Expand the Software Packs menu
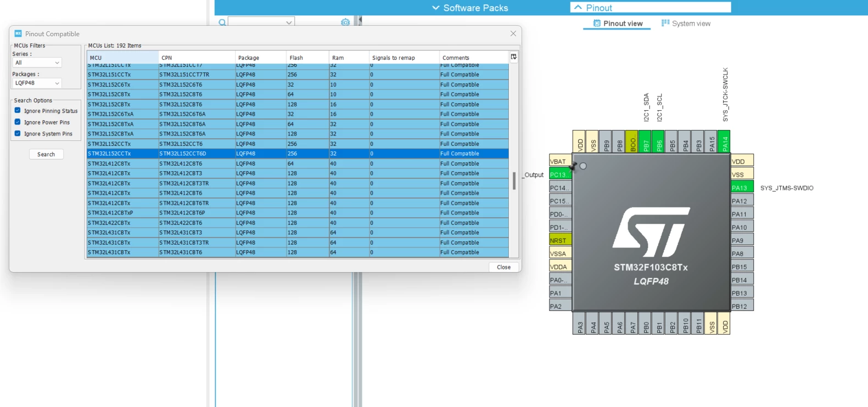The height and width of the screenshot is (407, 868). tap(470, 8)
